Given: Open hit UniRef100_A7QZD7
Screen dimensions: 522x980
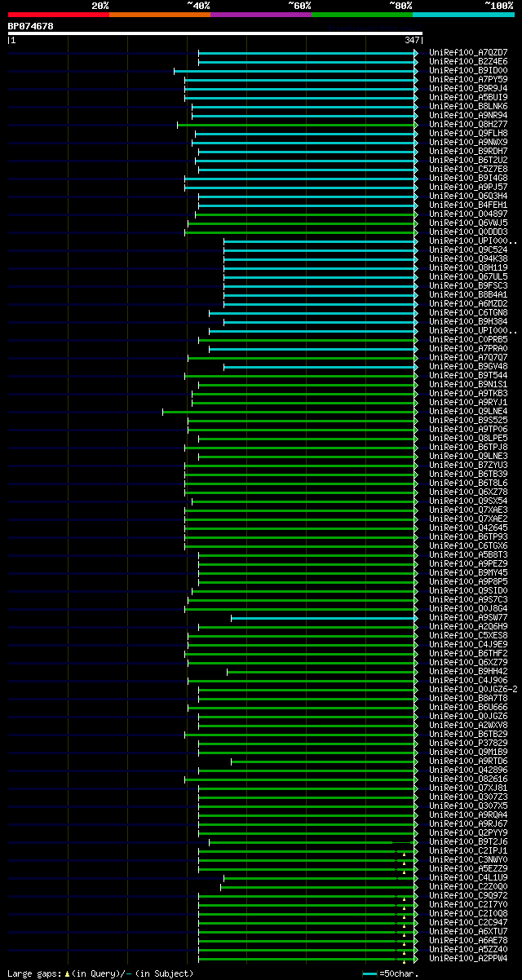Looking at the screenshot, I should tap(468, 52).
